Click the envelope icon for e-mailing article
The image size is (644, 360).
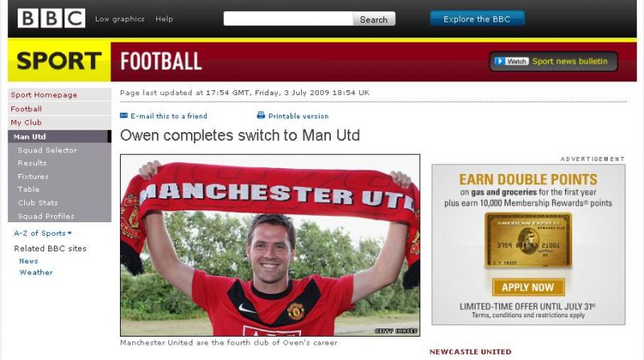coord(124,116)
